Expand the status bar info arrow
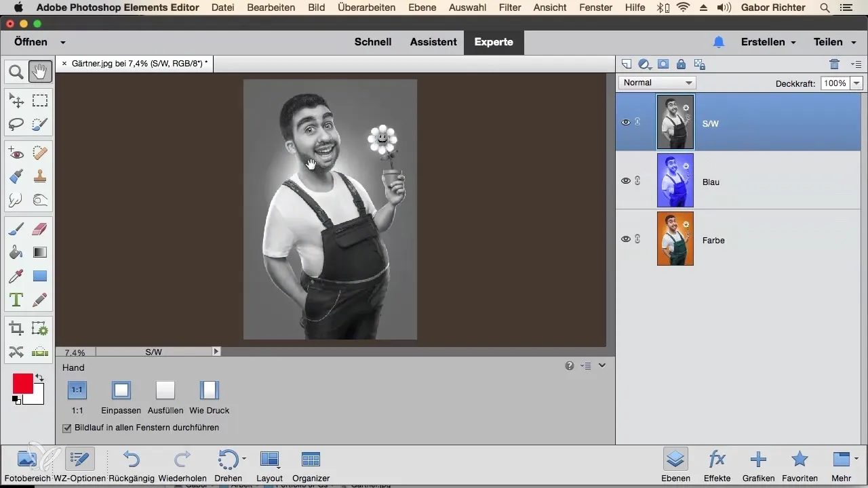 [216, 352]
